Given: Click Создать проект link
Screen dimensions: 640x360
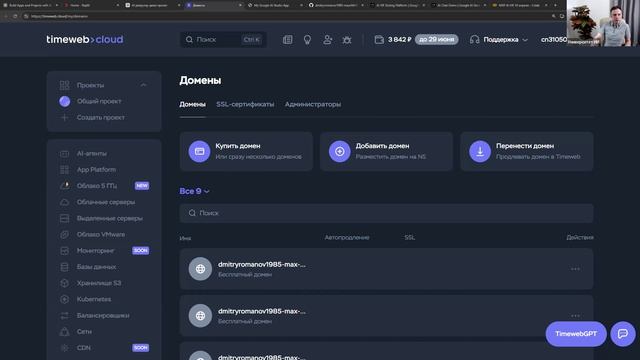Looking at the screenshot, I should tap(101, 118).
